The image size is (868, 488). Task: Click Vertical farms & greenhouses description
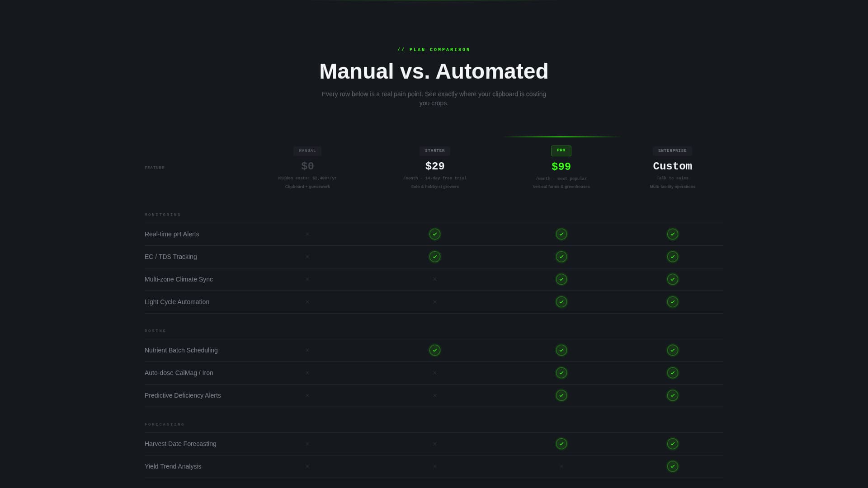tap(561, 187)
